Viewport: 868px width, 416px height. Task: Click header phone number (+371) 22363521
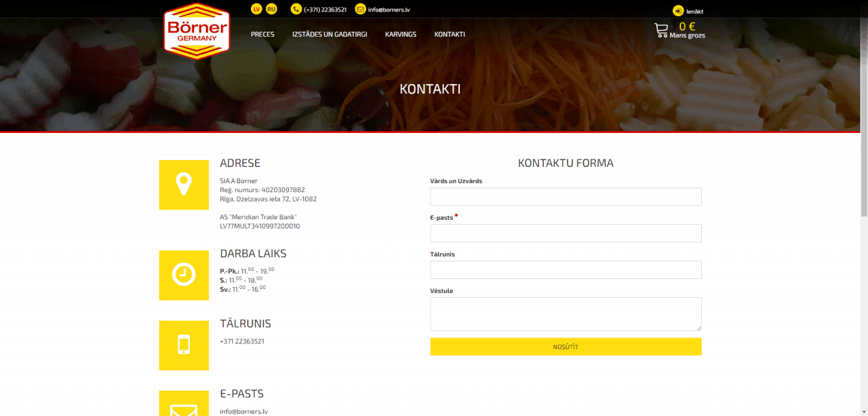325,10
